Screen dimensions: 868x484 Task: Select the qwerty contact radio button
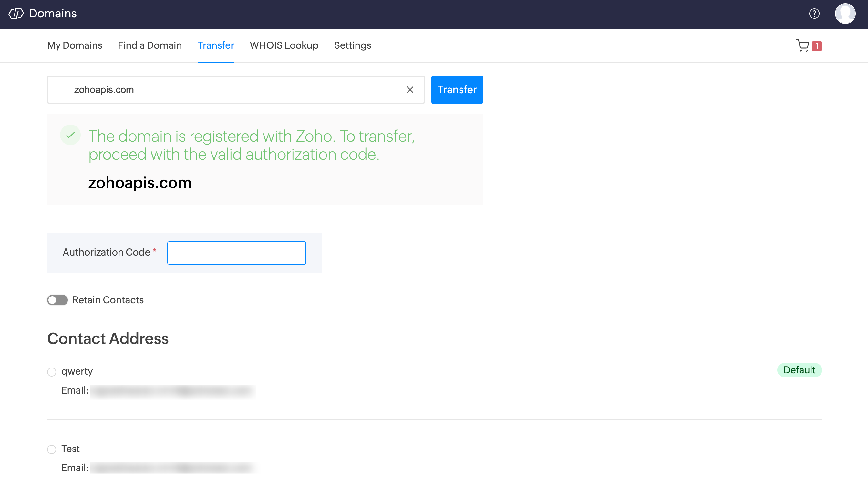(x=52, y=372)
